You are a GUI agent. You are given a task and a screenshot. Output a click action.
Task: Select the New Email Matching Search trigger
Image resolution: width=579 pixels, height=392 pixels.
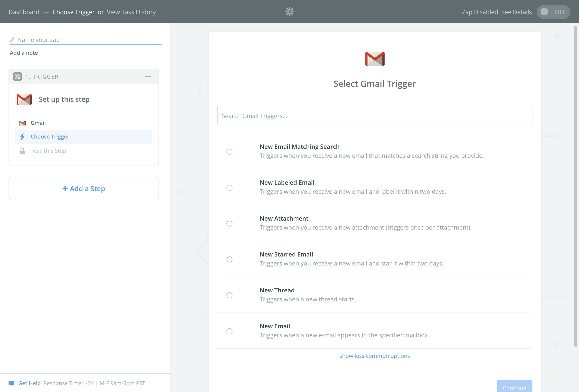(229, 152)
